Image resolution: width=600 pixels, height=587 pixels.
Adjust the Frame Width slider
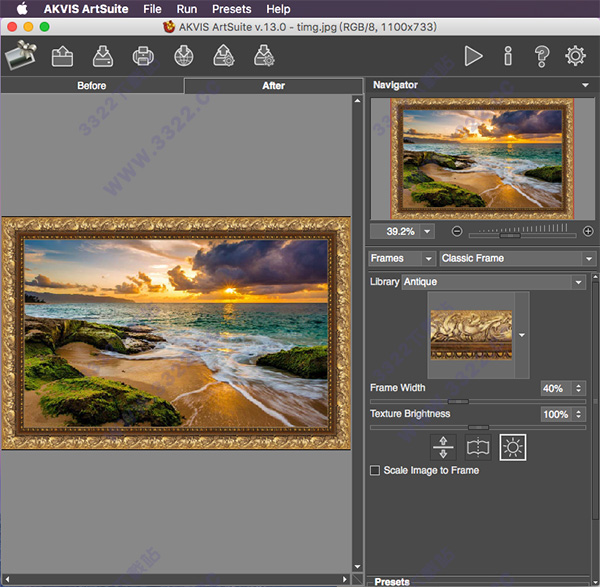click(458, 401)
